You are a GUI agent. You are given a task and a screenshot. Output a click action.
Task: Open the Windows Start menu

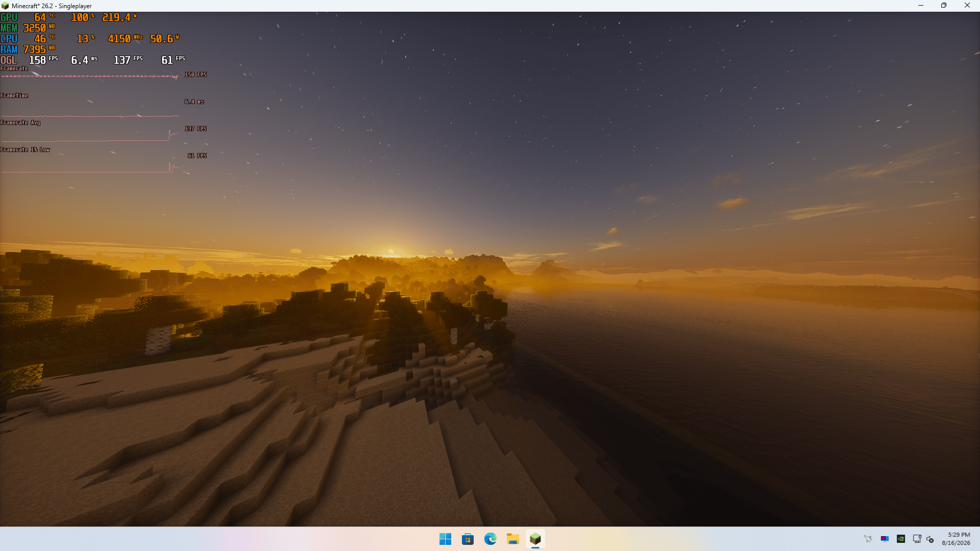click(445, 539)
